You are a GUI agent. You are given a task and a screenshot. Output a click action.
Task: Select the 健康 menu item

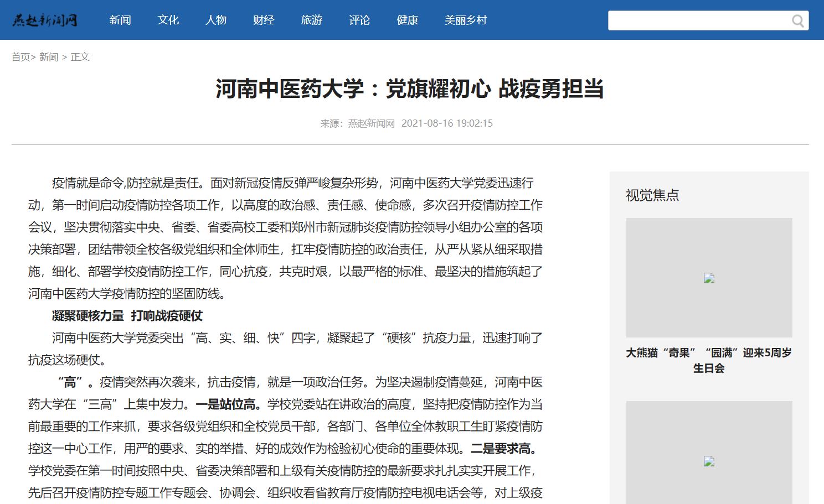(x=408, y=20)
